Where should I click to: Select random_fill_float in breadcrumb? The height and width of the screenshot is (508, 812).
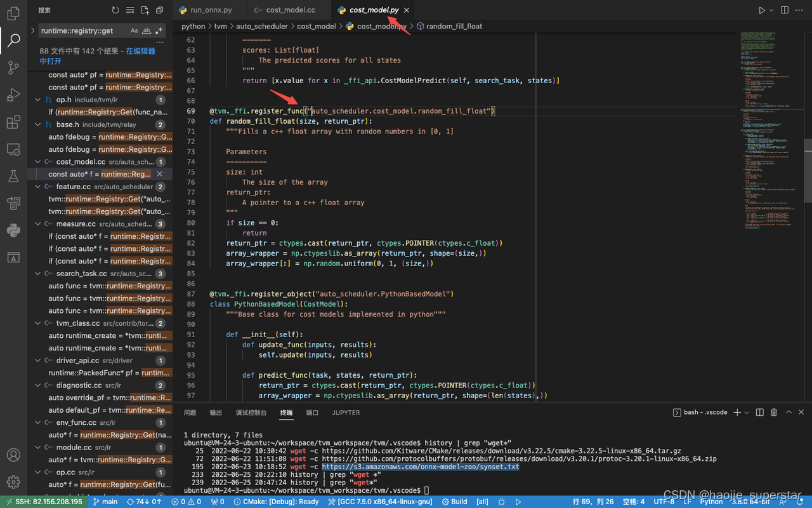(x=454, y=27)
